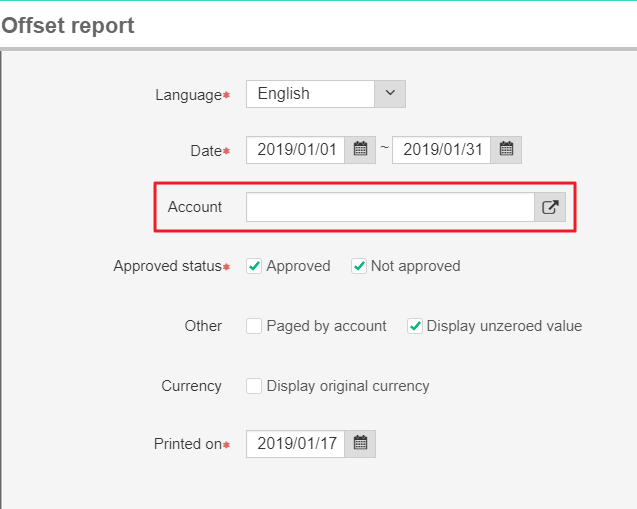Click the Offset report title
Image resolution: width=637 pixels, height=509 pixels.
pyautogui.click(x=68, y=26)
